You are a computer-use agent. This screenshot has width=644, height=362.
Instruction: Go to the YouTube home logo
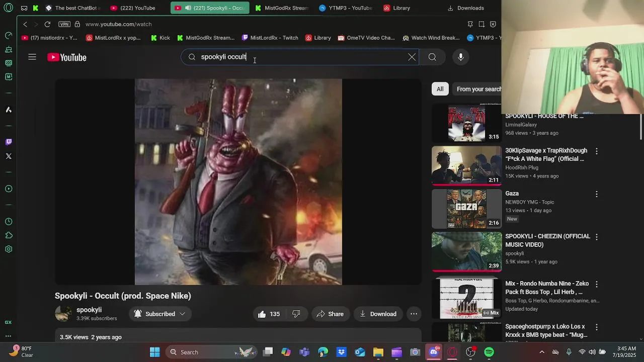[67, 57]
